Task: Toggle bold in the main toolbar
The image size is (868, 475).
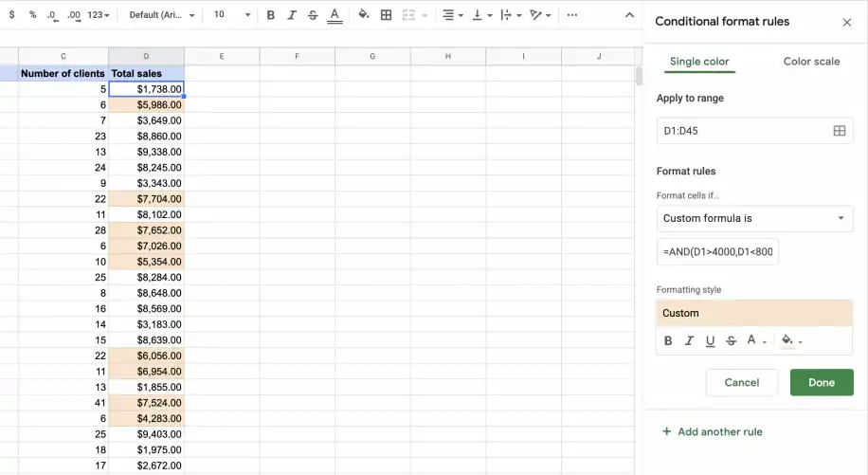Action: 271,15
